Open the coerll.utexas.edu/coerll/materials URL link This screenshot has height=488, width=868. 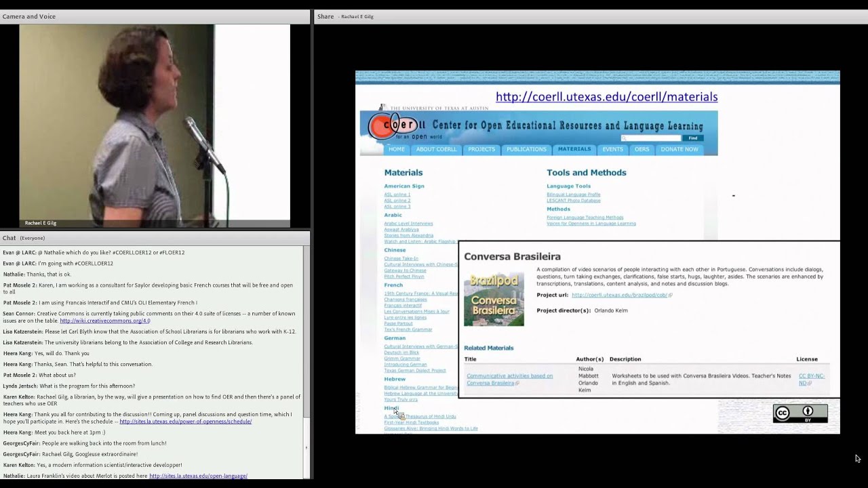click(x=606, y=97)
